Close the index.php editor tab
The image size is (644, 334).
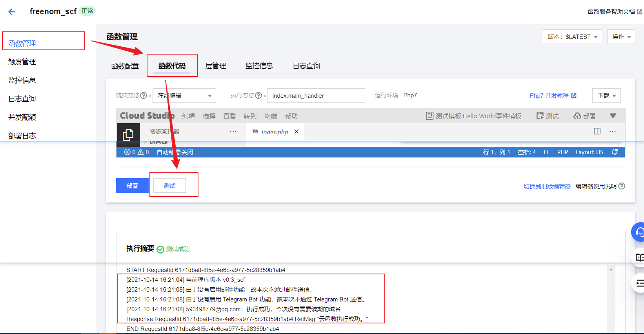(297, 131)
